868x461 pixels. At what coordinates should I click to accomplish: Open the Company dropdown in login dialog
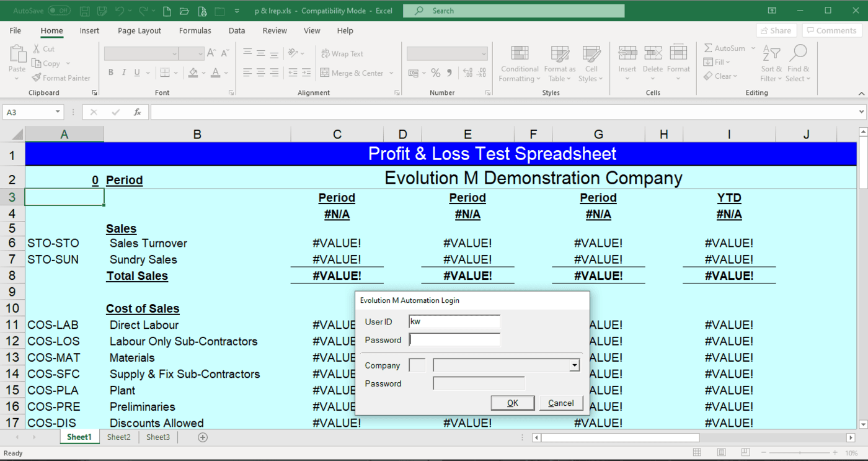pyautogui.click(x=574, y=365)
